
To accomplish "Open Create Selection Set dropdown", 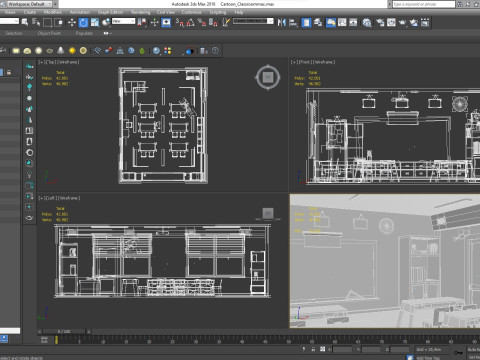I will [253, 21].
